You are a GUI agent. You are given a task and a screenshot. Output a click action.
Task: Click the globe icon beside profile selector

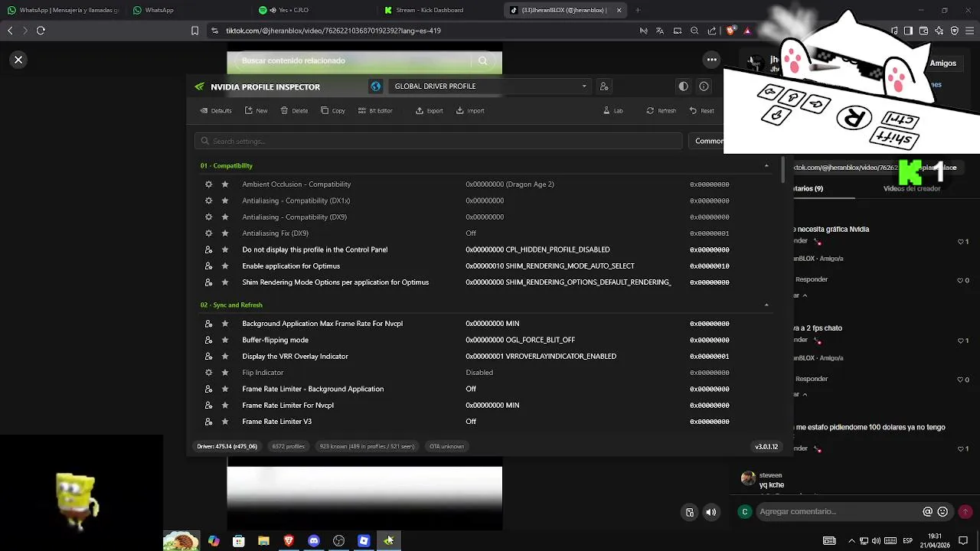[375, 86]
